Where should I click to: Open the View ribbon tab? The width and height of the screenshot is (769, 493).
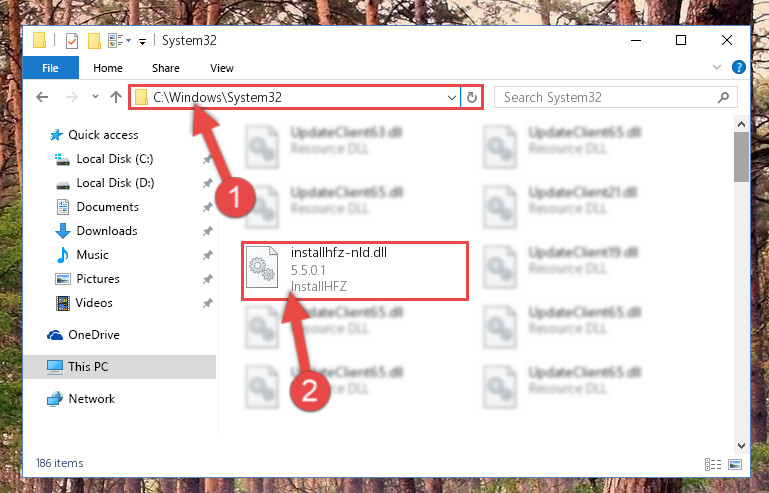(x=222, y=68)
